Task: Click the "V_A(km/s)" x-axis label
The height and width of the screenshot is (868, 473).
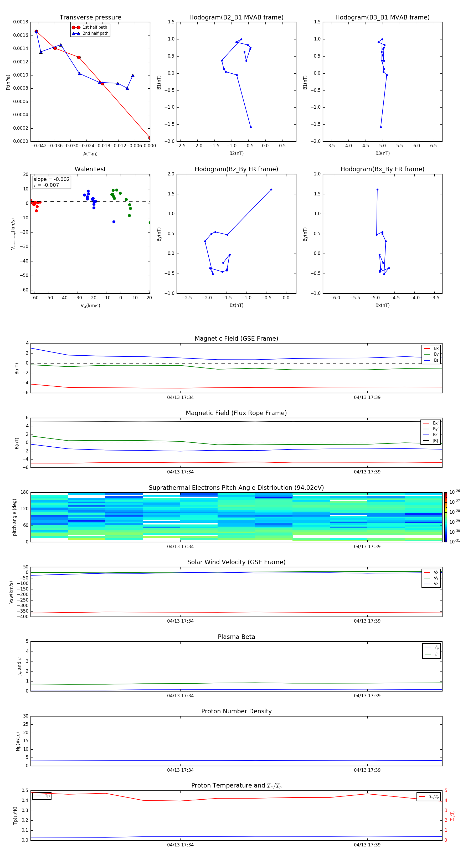Action: (90, 306)
